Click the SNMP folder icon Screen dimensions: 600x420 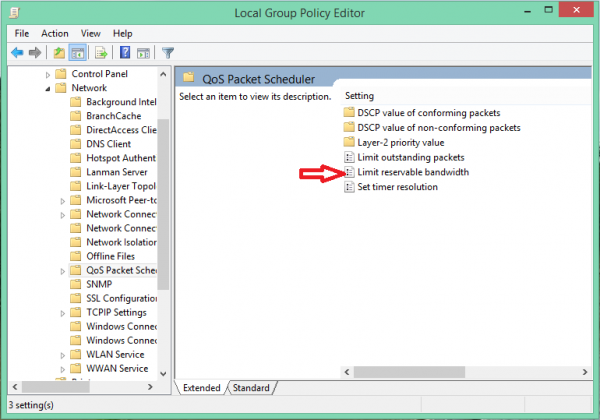pos(76,284)
